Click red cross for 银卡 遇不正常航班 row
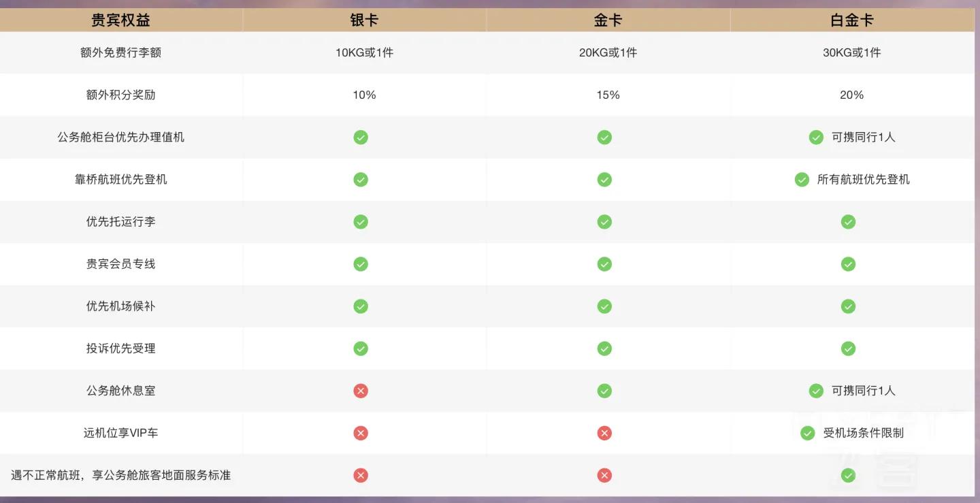This screenshot has height=503, width=980. pyautogui.click(x=361, y=475)
